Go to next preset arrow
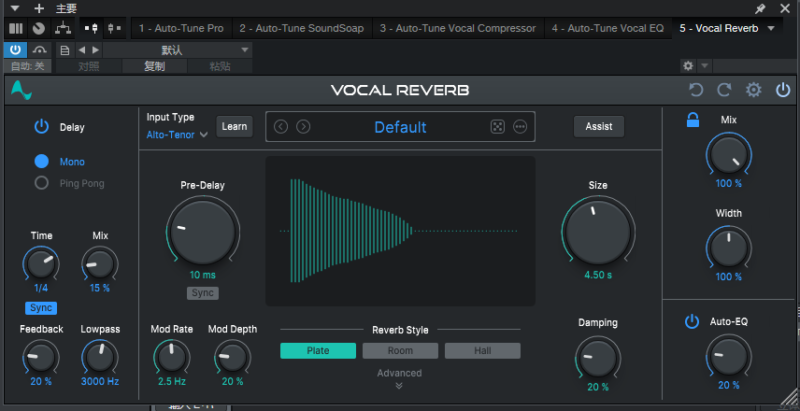This screenshot has width=800, height=411. pos(303,127)
